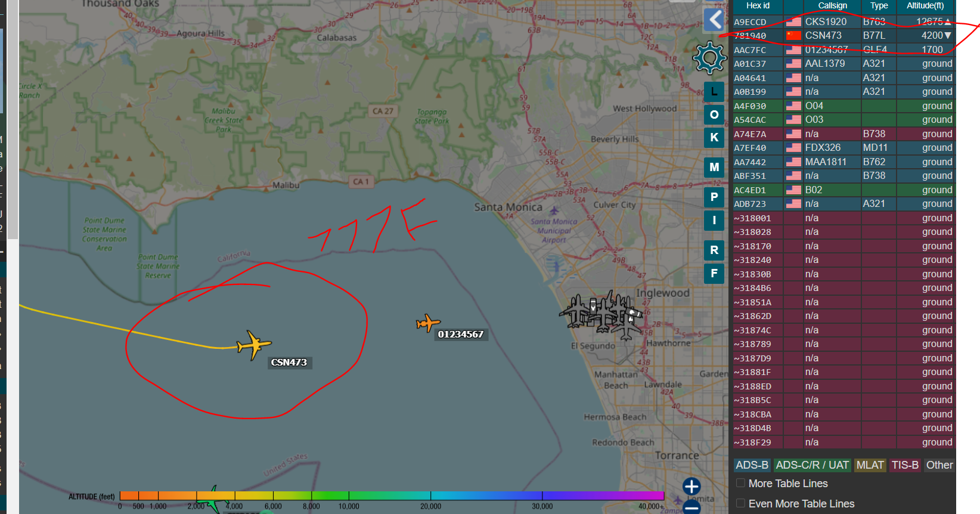The image size is (980, 514).
Task: Select hex id ~318F29 row
Action: (x=843, y=442)
